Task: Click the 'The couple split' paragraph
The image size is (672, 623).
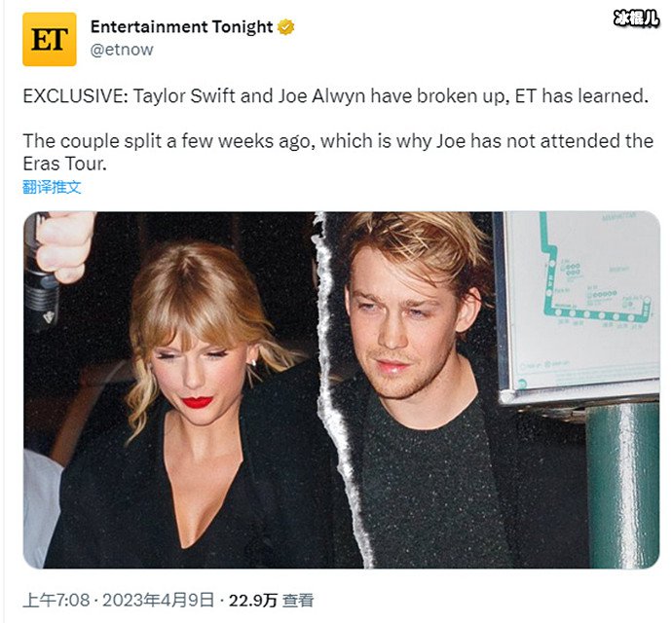Action: click(x=338, y=152)
